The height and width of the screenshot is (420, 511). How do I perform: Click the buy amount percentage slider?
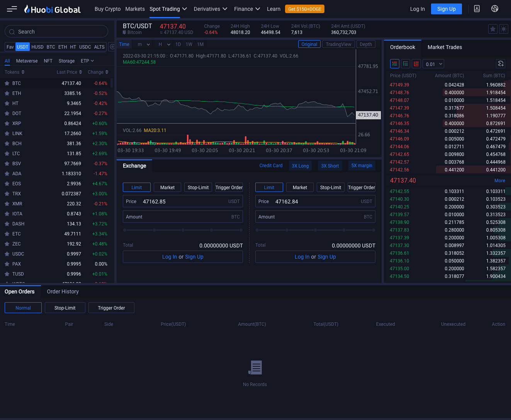[183, 230]
